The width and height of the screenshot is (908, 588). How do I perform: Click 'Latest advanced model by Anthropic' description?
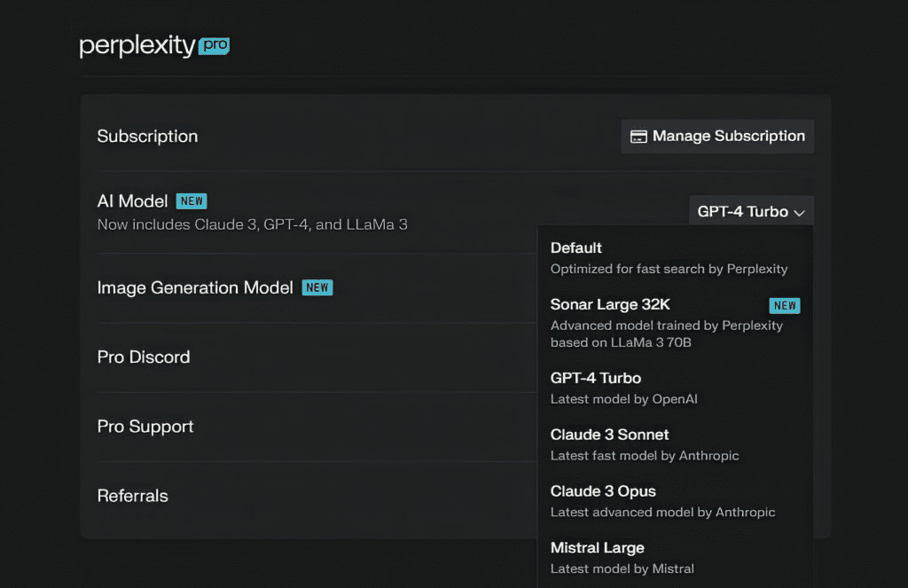[x=662, y=512]
